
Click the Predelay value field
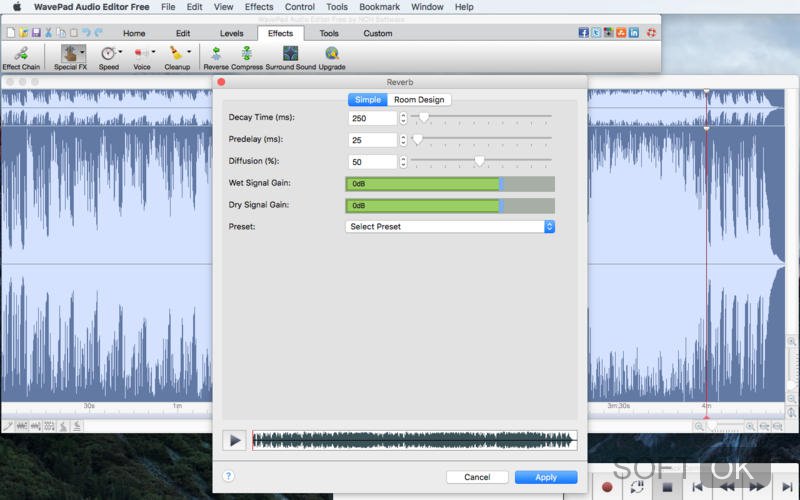372,140
